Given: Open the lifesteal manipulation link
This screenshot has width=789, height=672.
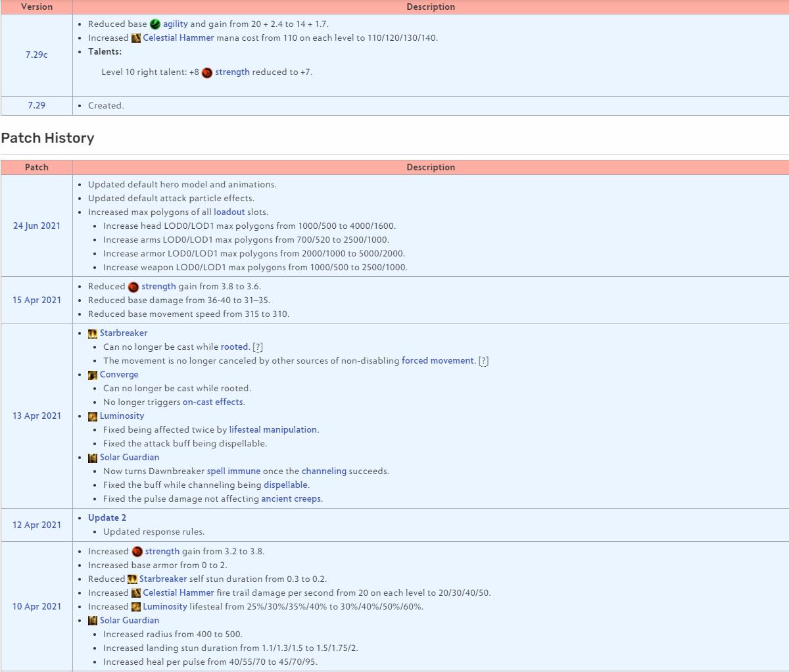Looking at the screenshot, I should point(273,430).
